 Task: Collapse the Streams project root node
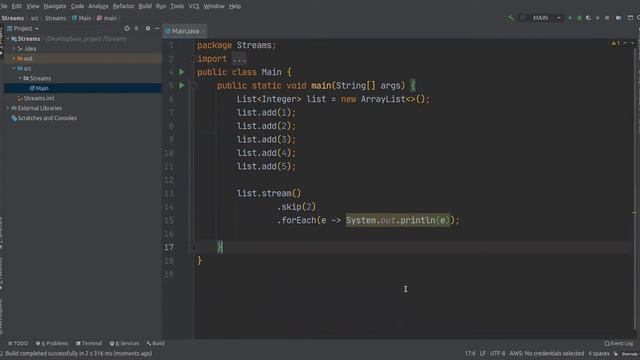[8, 39]
